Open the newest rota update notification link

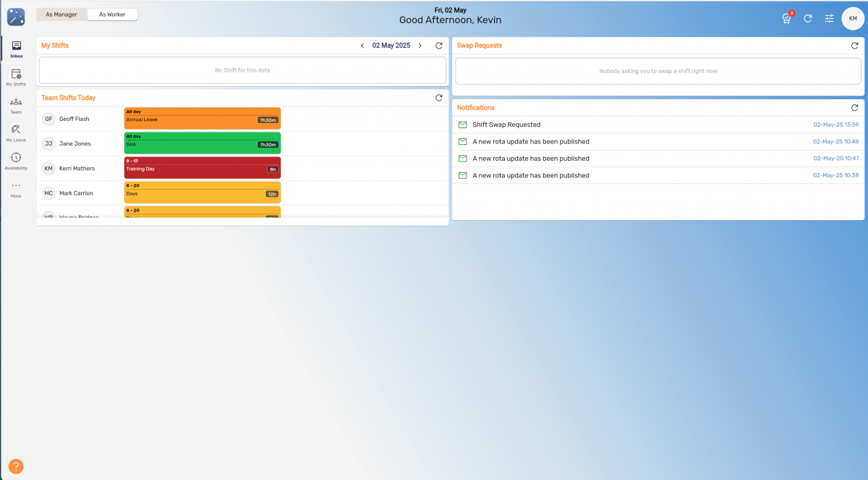click(x=530, y=141)
